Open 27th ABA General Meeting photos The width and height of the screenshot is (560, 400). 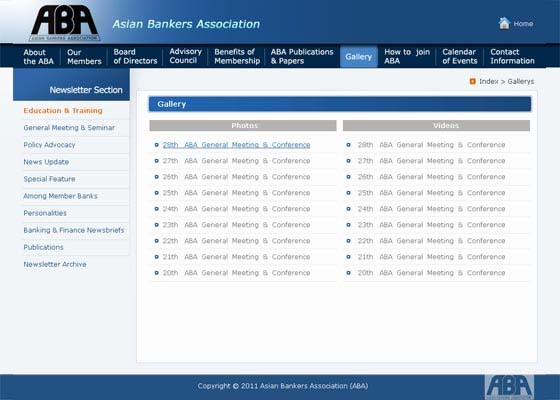[236, 161]
